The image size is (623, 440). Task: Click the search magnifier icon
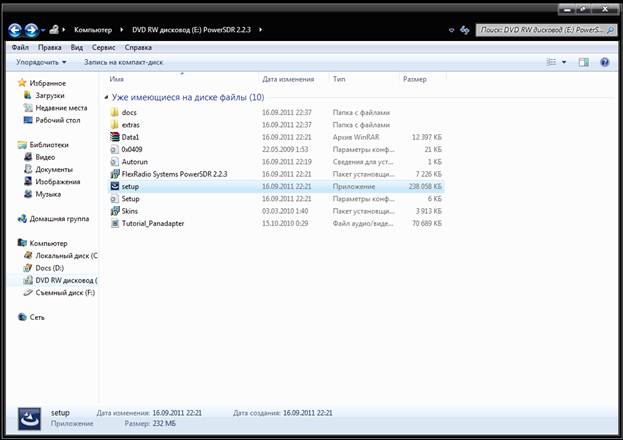611,30
